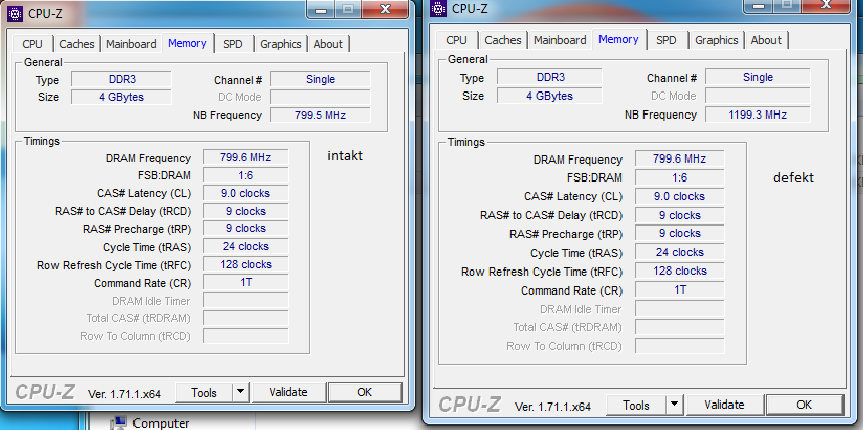The image size is (863, 430).
Task: Click the CPU-Z app icon in right window title bar
Action: tap(438, 8)
